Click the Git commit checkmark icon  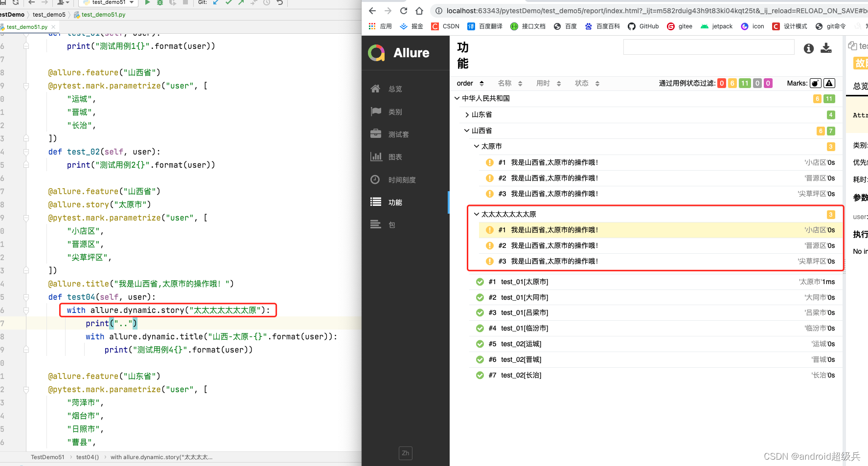(x=228, y=2)
